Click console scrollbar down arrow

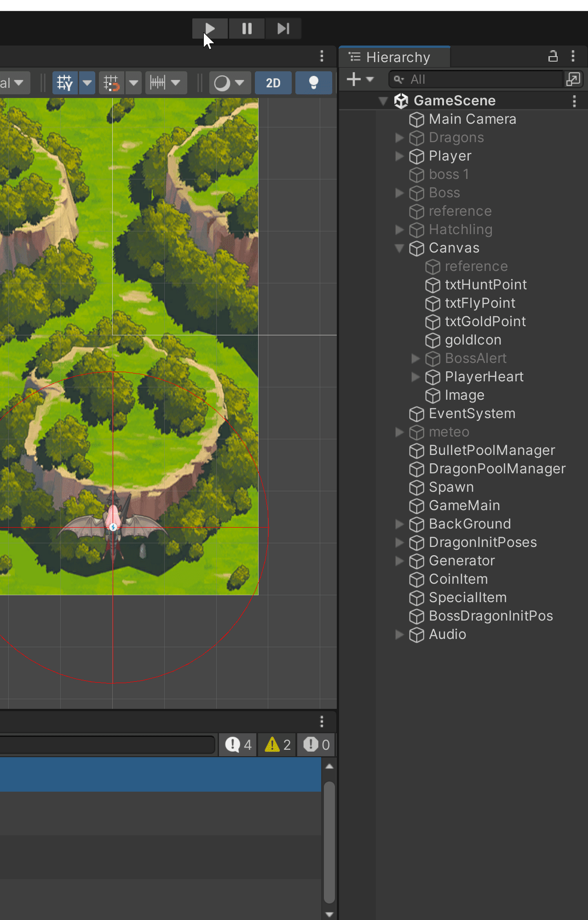coord(329,914)
